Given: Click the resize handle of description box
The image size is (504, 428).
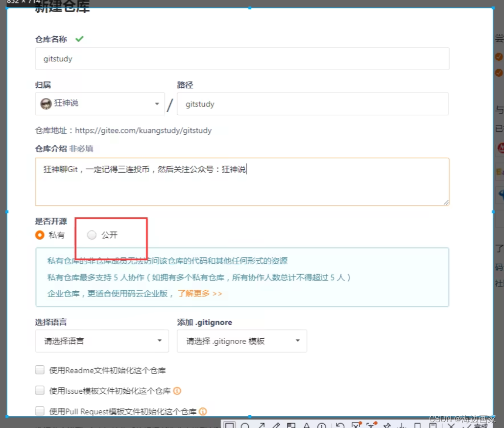Looking at the screenshot, I should pyautogui.click(x=446, y=202).
